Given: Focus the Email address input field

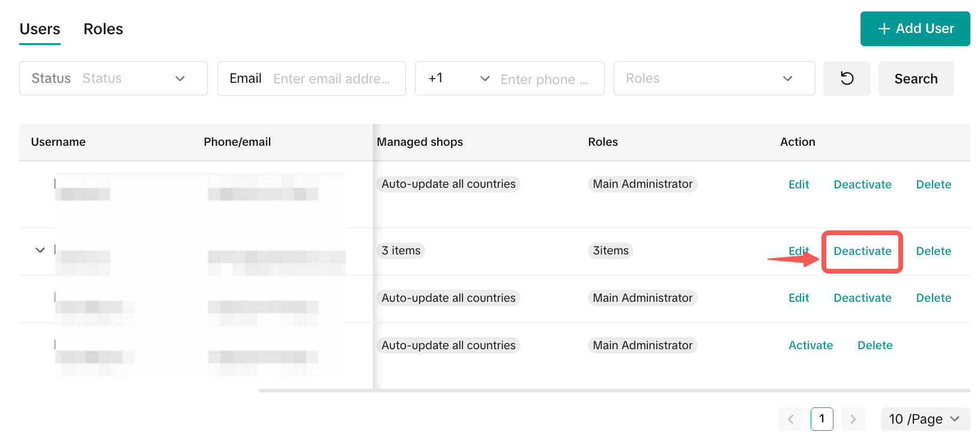Looking at the screenshot, I should 332,79.
